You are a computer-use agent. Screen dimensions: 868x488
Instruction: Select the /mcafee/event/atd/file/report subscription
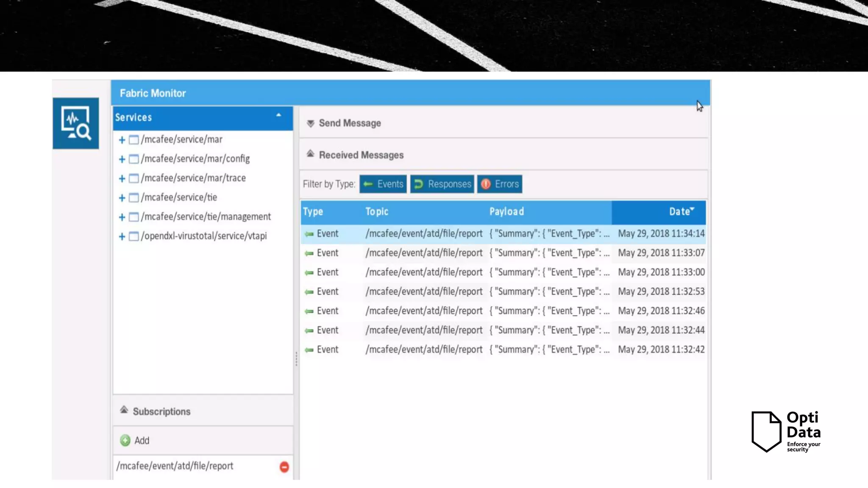(175, 466)
